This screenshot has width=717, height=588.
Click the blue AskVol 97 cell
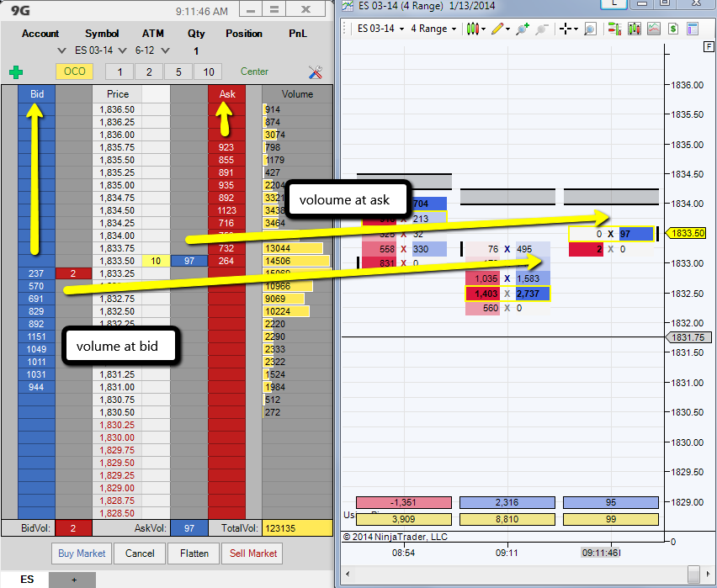(x=189, y=528)
